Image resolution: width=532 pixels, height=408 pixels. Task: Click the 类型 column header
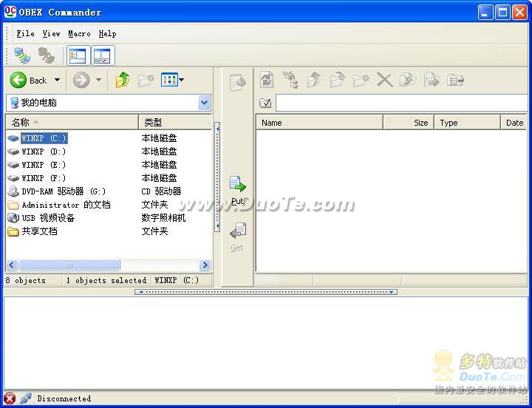(174, 122)
